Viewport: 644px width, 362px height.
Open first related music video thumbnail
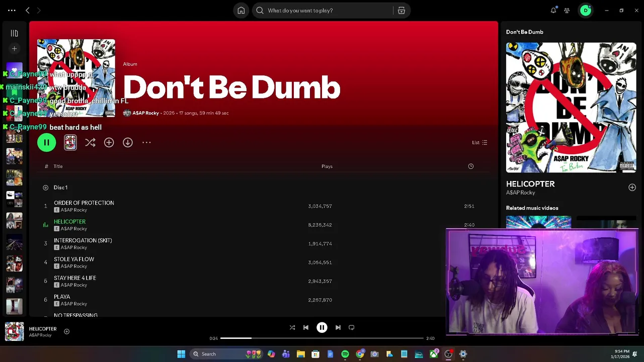click(538, 222)
